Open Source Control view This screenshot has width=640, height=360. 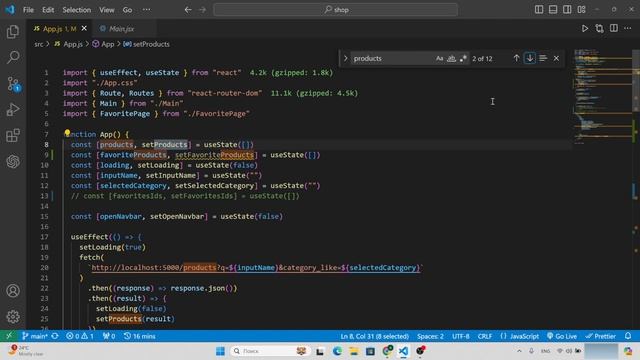(x=13, y=84)
